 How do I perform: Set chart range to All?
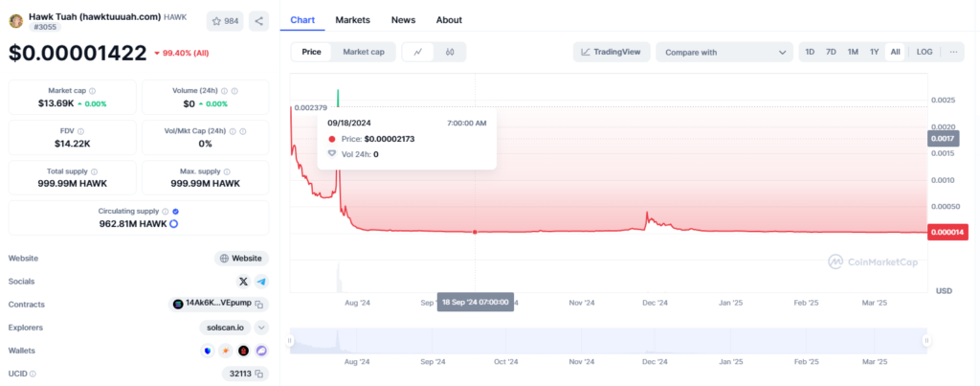(895, 52)
